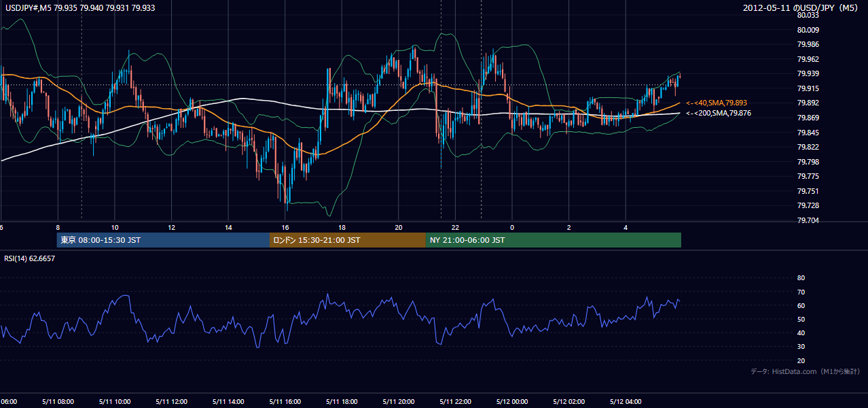Click the 5/12 00:00 bottom time label

[x=512, y=401]
